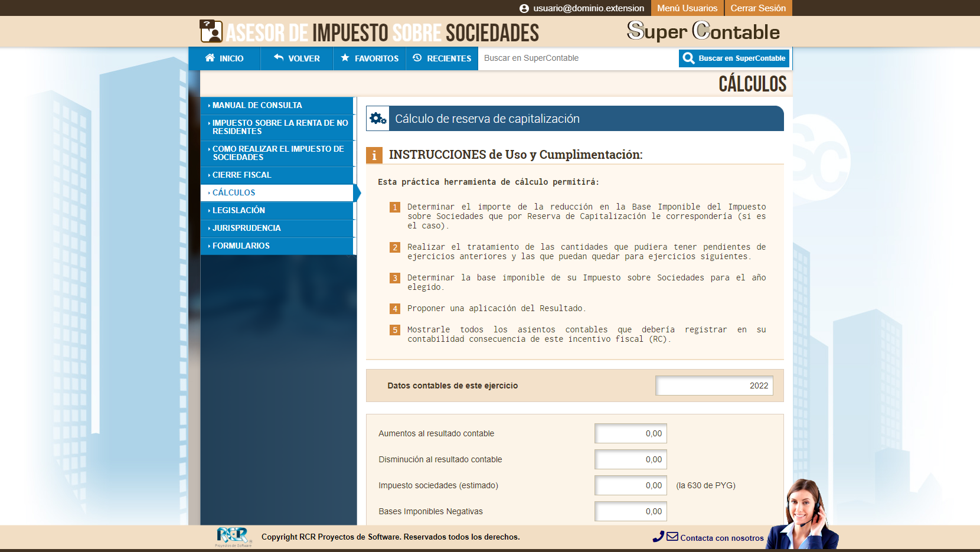Open IMPUESTO SOBRE LA RENTA DE NO RESIDENTES
Viewport: 980px width, 552px height.
(277, 127)
